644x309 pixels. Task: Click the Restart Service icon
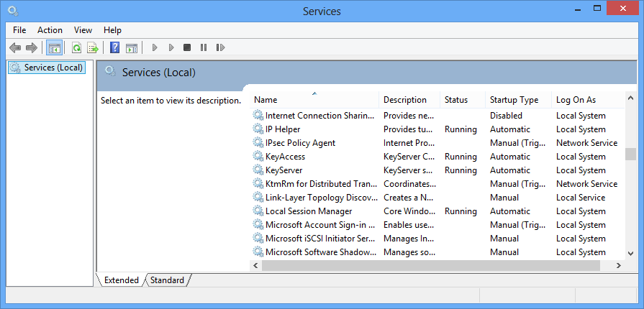click(x=221, y=47)
